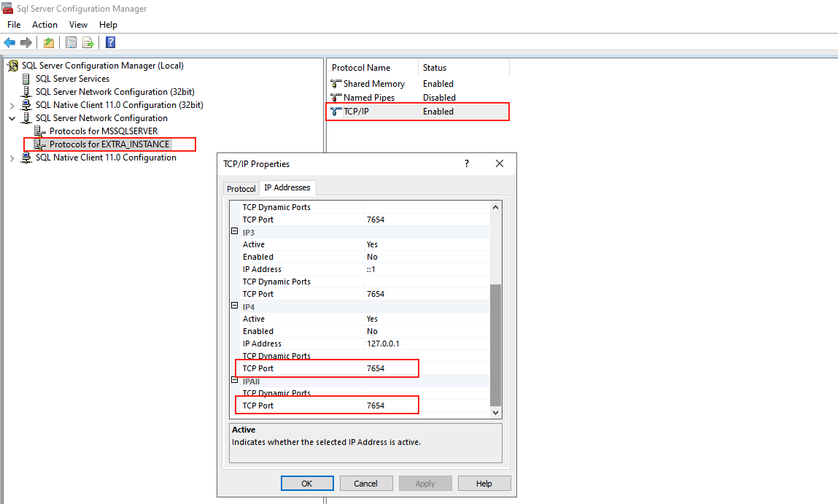Click the Back arrow toolbar icon
838x504 pixels.
[9, 42]
